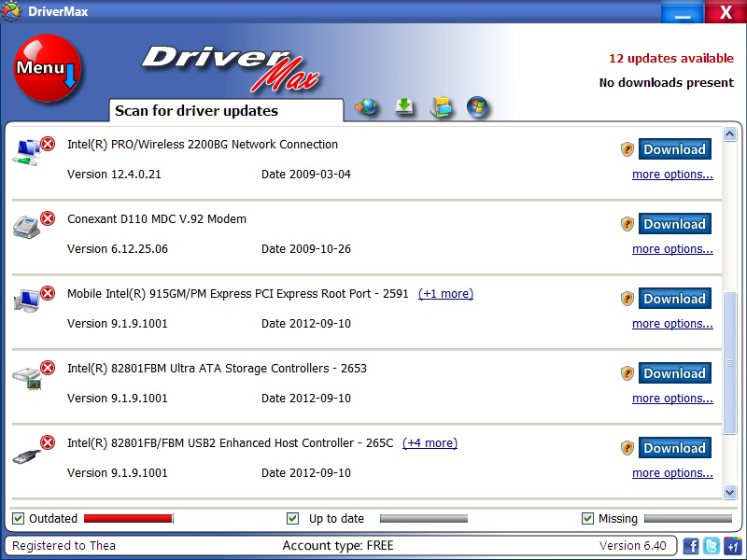Click shield icon beside Conexant modem Download
Image resolution: width=747 pixels, height=560 pixels.
627,224
